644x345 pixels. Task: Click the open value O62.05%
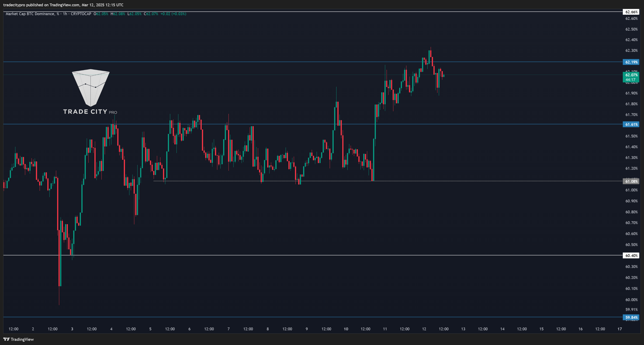pyautogui.click(x=101, y=14)
